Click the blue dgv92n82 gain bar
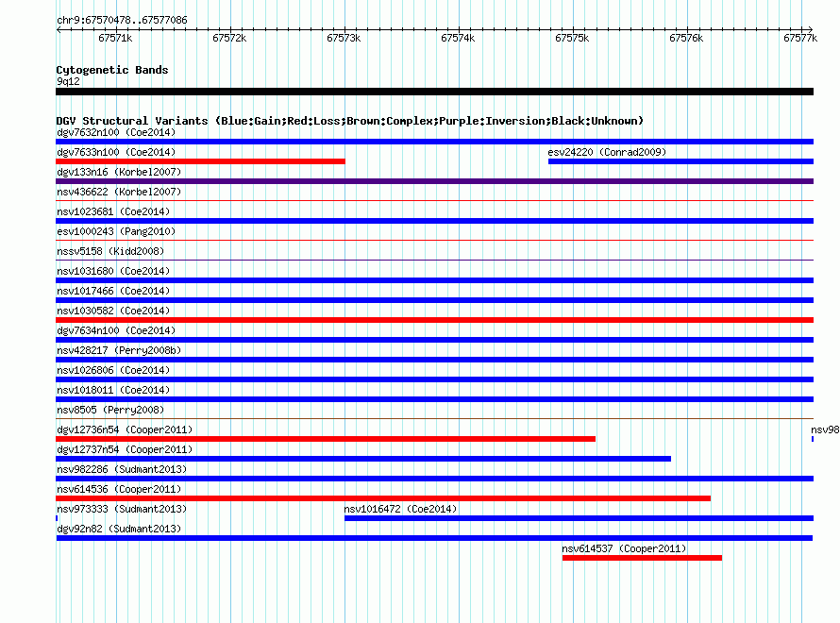This screenshot has width=840, height=623. point(434,538)
